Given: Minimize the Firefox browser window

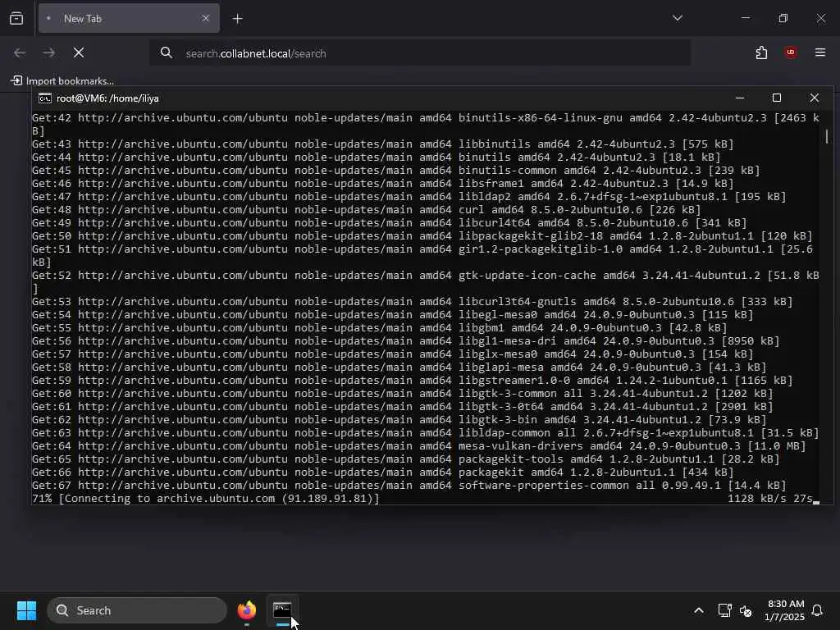Looking at the screenshot, I should 745,18.
